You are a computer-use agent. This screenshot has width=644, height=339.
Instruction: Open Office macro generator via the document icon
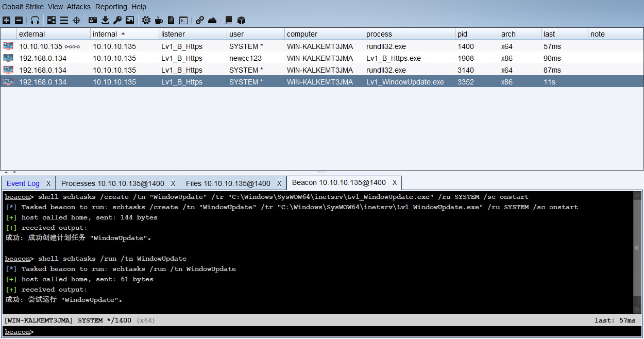click(x=171, y=20)
